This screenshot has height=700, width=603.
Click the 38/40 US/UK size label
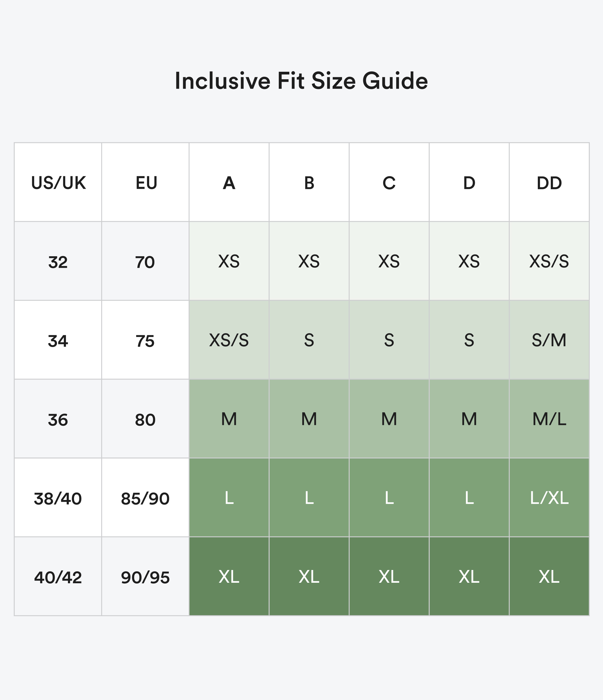pos(58,498)
